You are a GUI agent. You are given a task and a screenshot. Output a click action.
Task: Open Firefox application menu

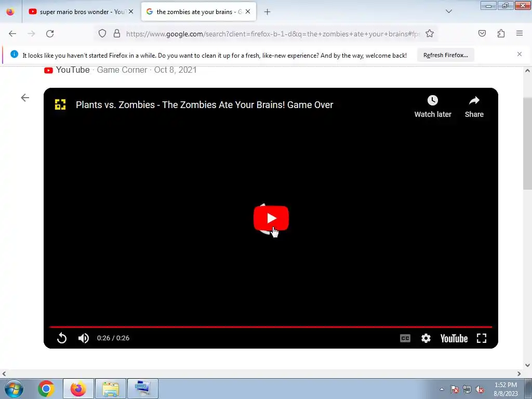point(520,34)
